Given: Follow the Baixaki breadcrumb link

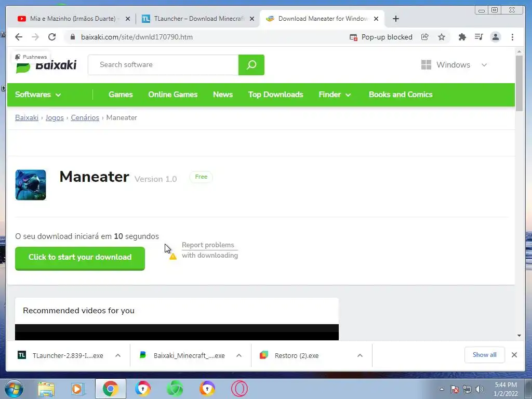Looking at the screenshot, I should coord(27,118).
